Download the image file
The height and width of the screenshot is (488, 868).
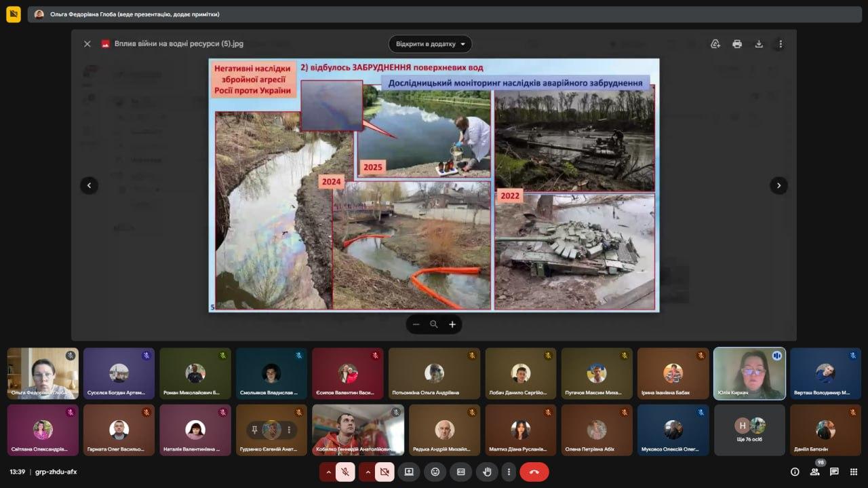point(759,44)
